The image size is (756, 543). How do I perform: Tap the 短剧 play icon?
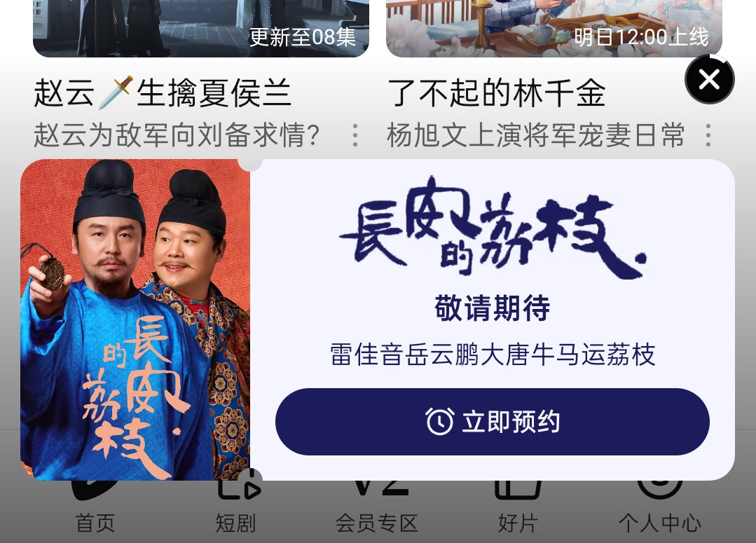click(240, 485)
